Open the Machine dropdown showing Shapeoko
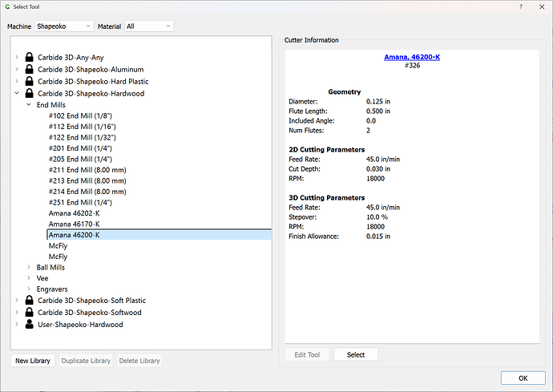Screen dimensions: 553x392 click(64, 26)
